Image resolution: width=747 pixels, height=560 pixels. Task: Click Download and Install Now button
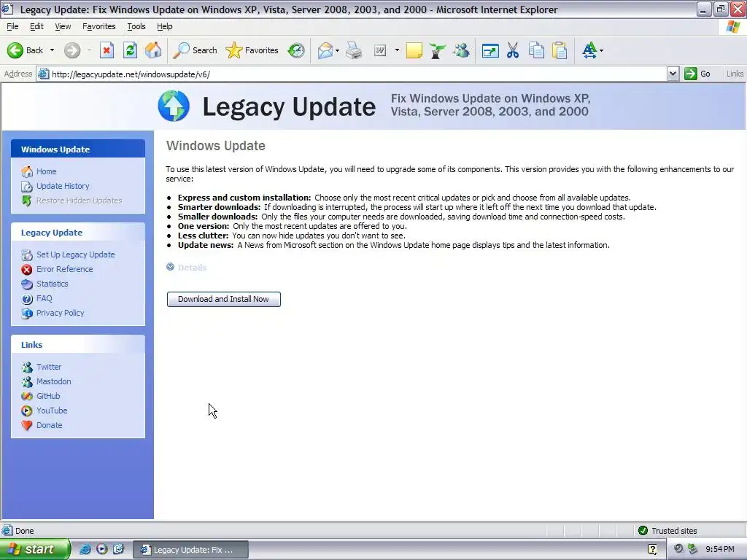223,299
